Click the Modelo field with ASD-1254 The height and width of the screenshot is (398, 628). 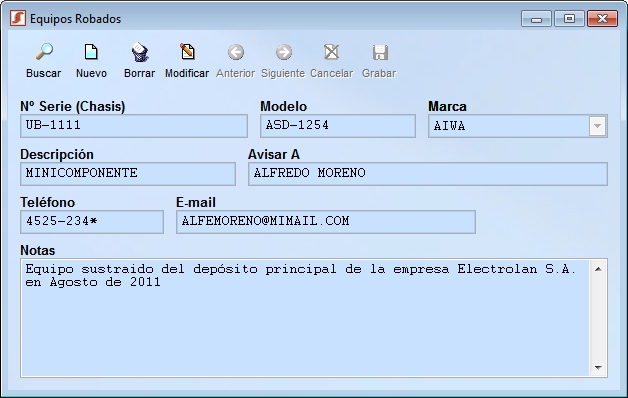click(338, 126)
